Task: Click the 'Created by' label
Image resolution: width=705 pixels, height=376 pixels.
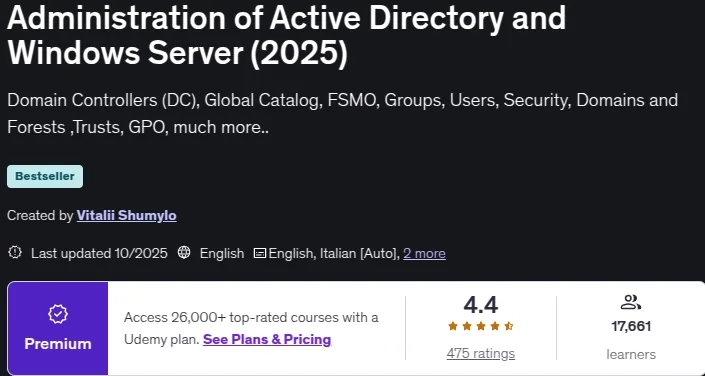Action: click(x=40, y=215)
